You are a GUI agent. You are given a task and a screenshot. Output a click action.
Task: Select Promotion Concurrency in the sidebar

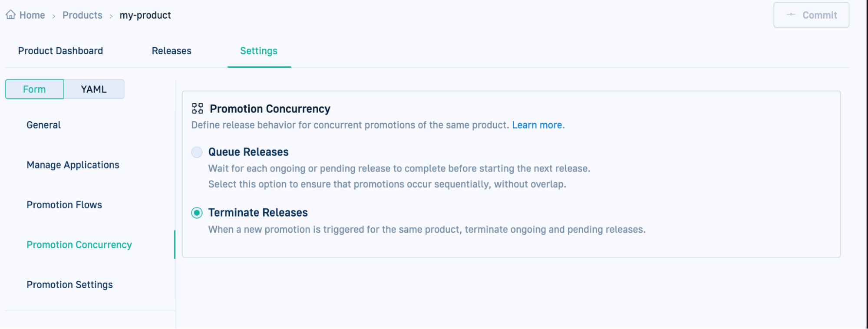tap(79, 244)
